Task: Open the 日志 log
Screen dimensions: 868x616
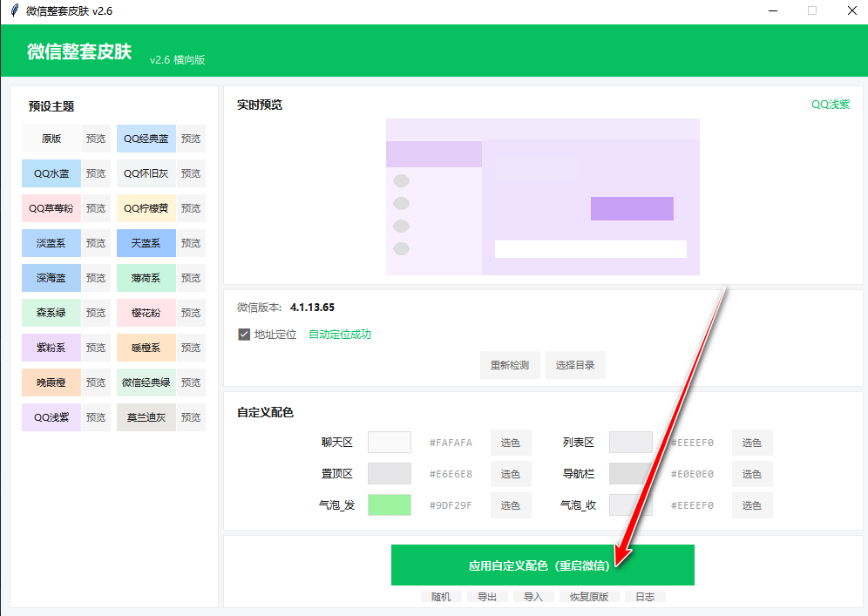Action: pos(645,597)
